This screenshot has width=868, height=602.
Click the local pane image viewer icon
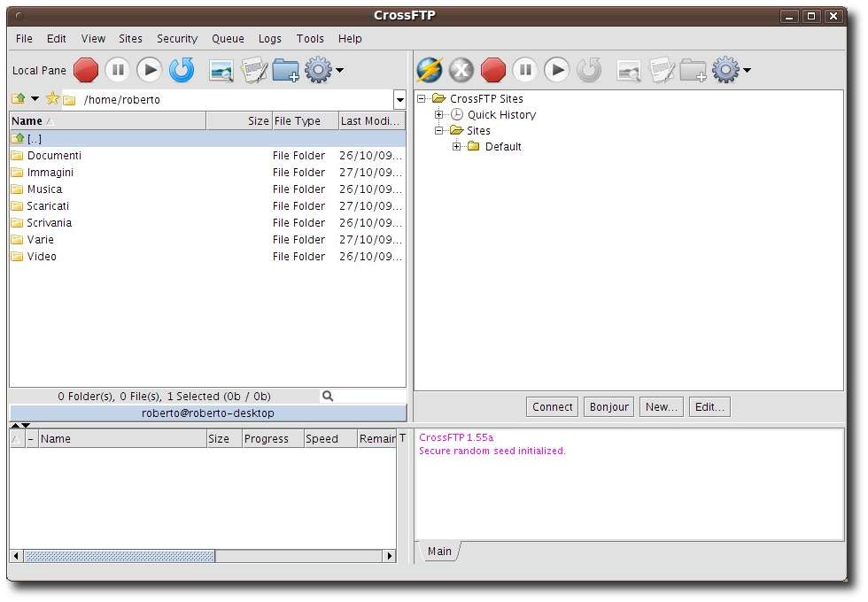click(221, 71)
